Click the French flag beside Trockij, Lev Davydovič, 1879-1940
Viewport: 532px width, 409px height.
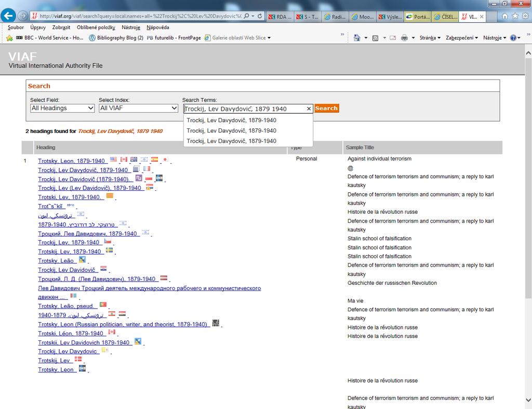147,168
